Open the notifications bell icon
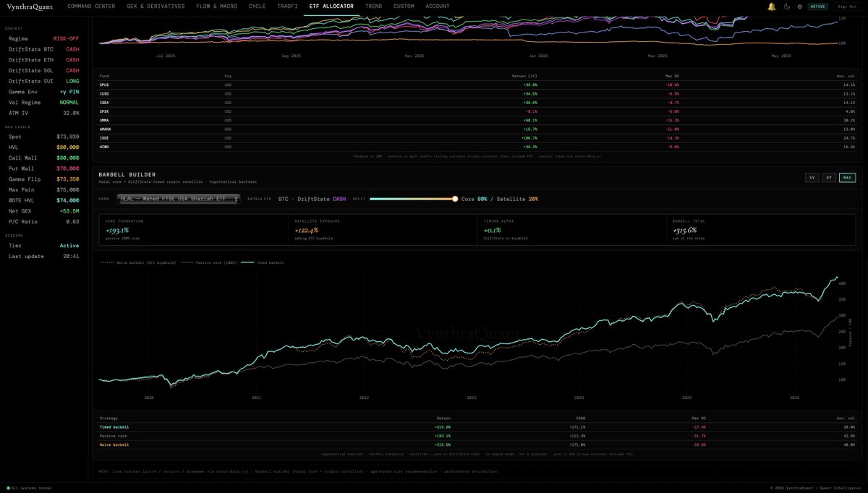Image resolution: width=868 pixels, height=493 pixels. tap(771, 6)
